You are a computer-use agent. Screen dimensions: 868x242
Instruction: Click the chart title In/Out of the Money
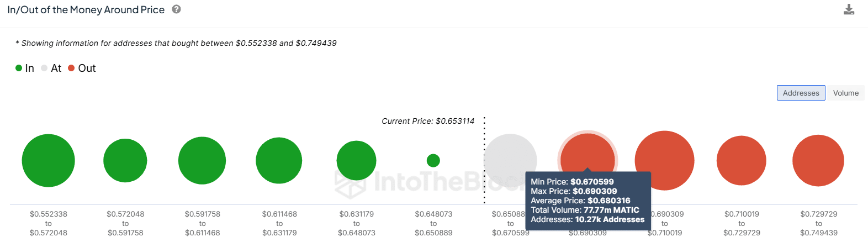pos(86,10)
